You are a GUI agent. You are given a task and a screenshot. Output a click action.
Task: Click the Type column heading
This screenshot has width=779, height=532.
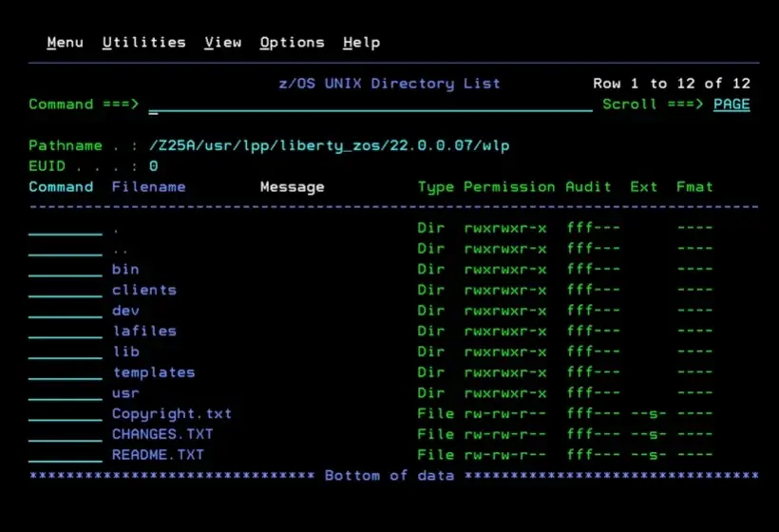pyautogui.click(x=436, y=187)
